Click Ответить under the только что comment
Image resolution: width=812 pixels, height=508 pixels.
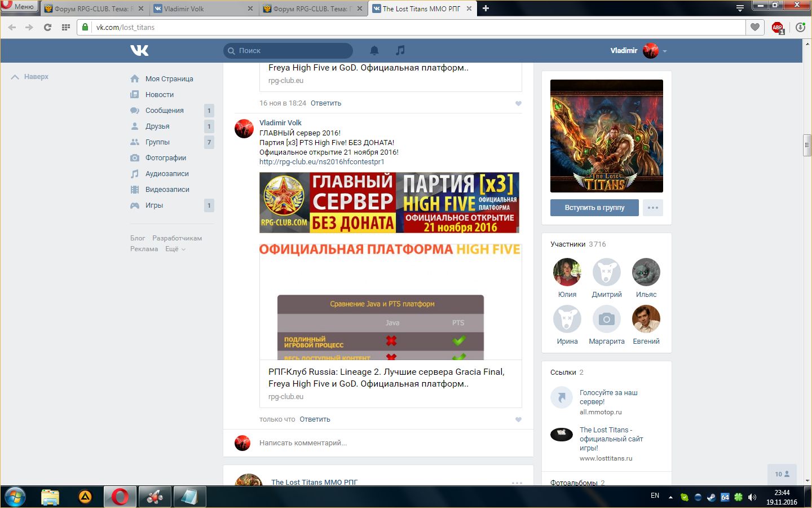pyautogui.click(x=315, y=419)
